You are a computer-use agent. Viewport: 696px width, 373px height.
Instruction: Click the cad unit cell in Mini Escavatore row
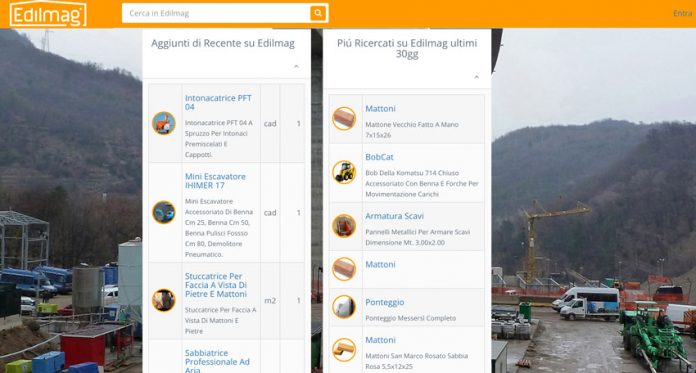point(270,213)
